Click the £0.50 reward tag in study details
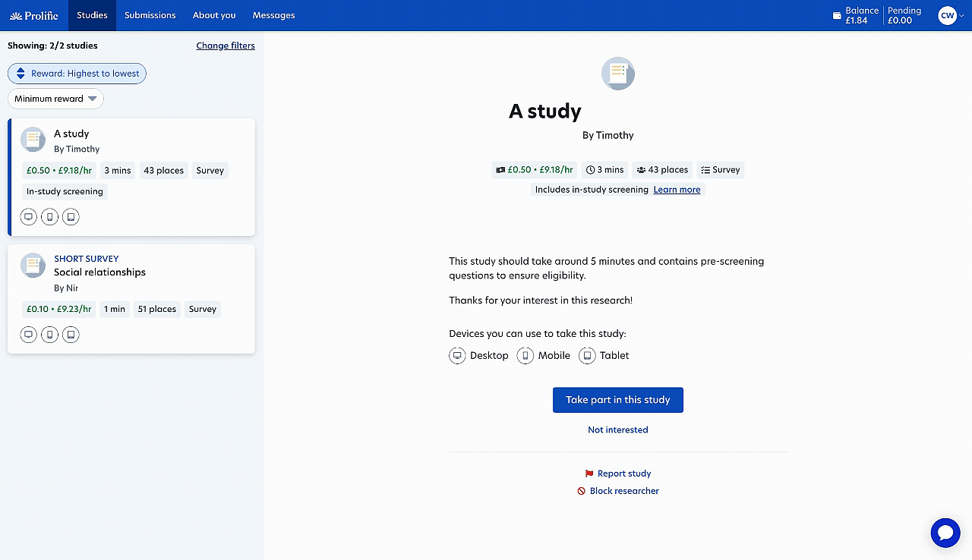Image resolution: width=972 pixels, height=560 pixels. click(x=535, y=170)
